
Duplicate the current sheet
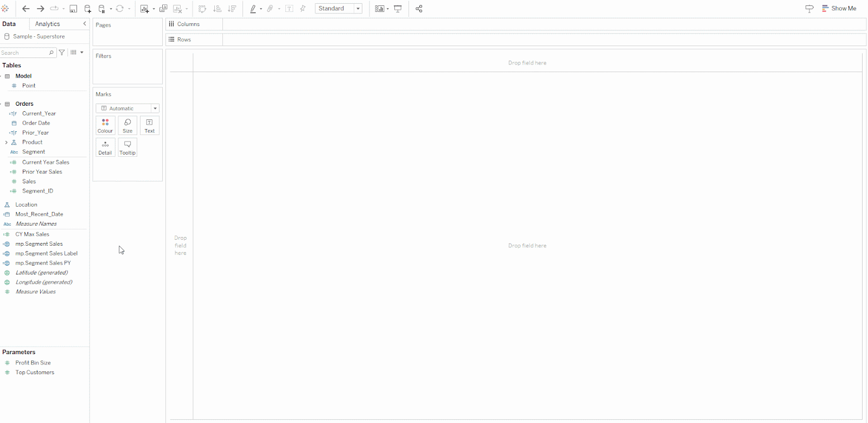(163, 9)
